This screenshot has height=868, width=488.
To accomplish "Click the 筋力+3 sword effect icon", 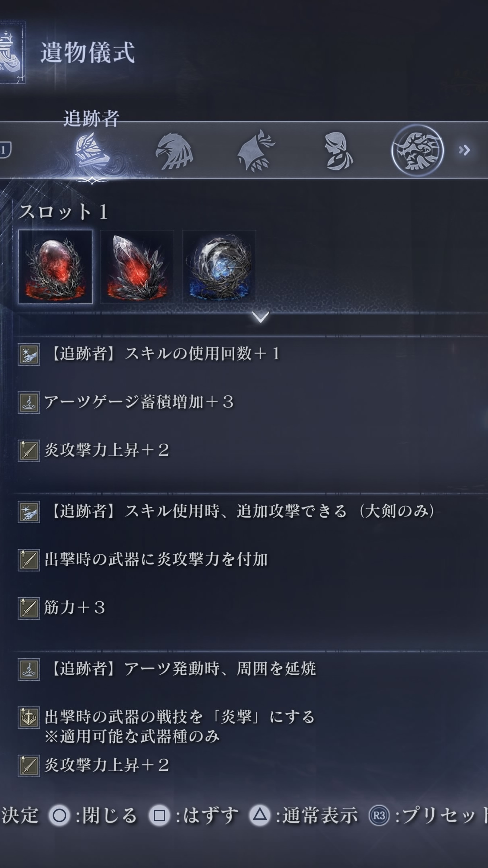I will [29, 608].
